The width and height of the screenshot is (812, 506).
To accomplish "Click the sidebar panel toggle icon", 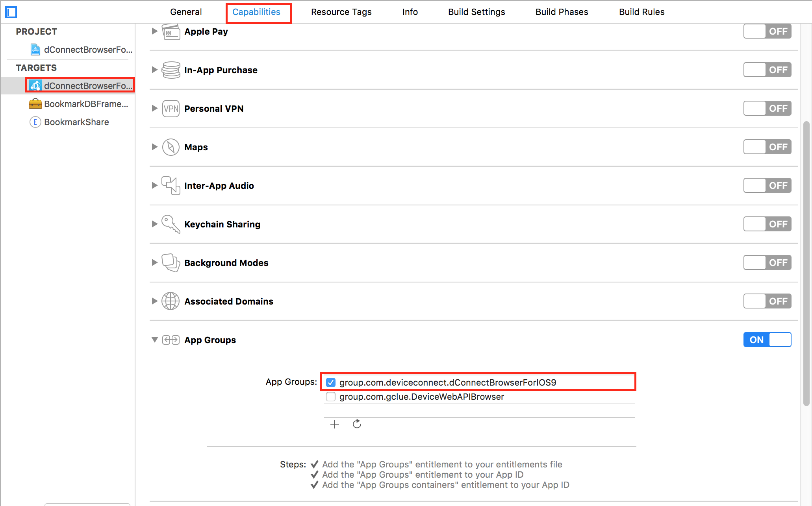I will 11,12.
